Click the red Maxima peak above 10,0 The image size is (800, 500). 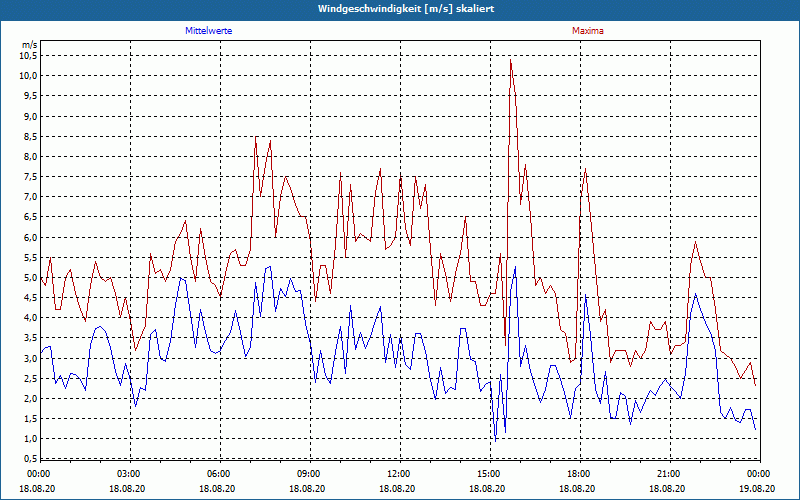click(x=510, y=60)
